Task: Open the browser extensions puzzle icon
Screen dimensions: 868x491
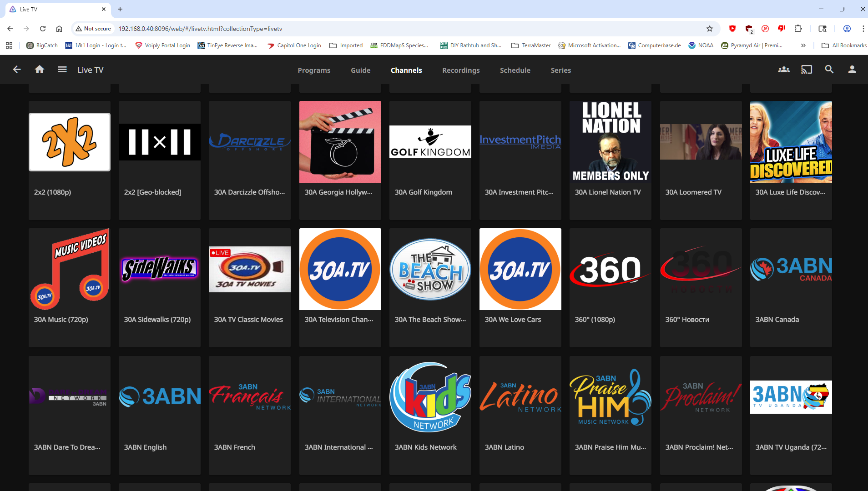Action: pyautogui.click(x=798, y=29)
